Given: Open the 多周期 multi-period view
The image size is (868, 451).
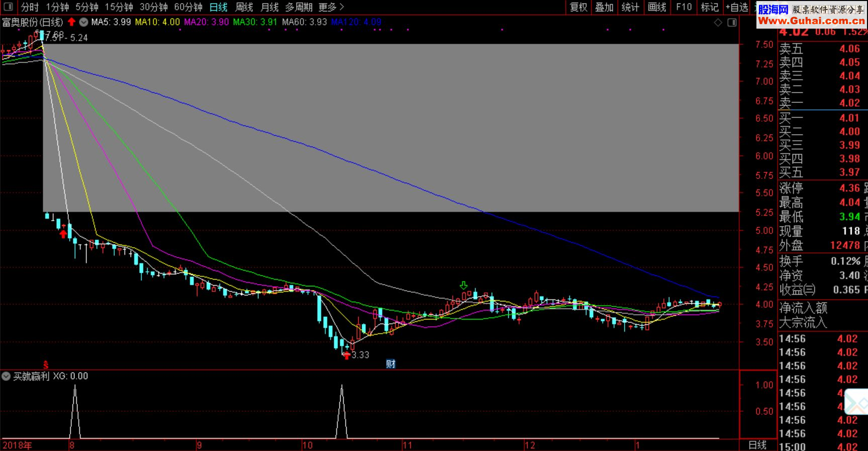Looking at the screenshot, I should click(299, 7).
